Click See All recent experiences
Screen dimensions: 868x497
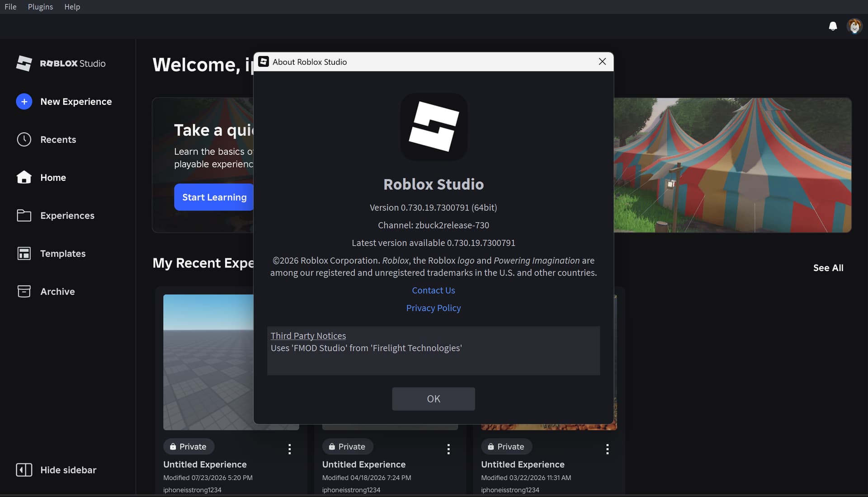click(828, 268)
